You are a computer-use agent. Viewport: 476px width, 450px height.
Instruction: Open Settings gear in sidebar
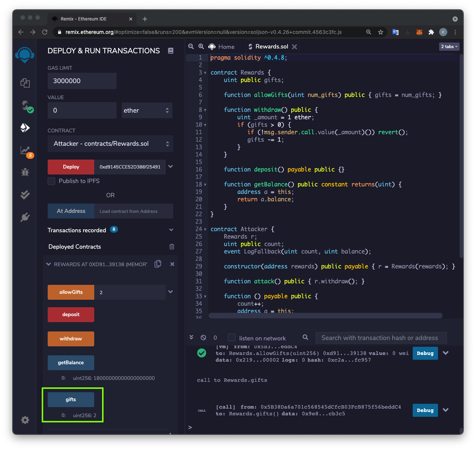click(x=25, y=420)
